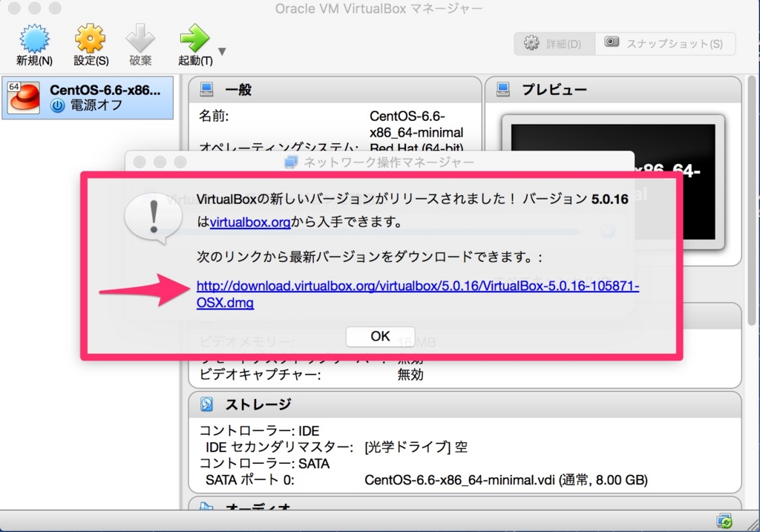The width and height of the screenshot is (760, 532).
Task: Click the ストレージ section disk icon
Action: pyautogui.click(x=207, y=404)
